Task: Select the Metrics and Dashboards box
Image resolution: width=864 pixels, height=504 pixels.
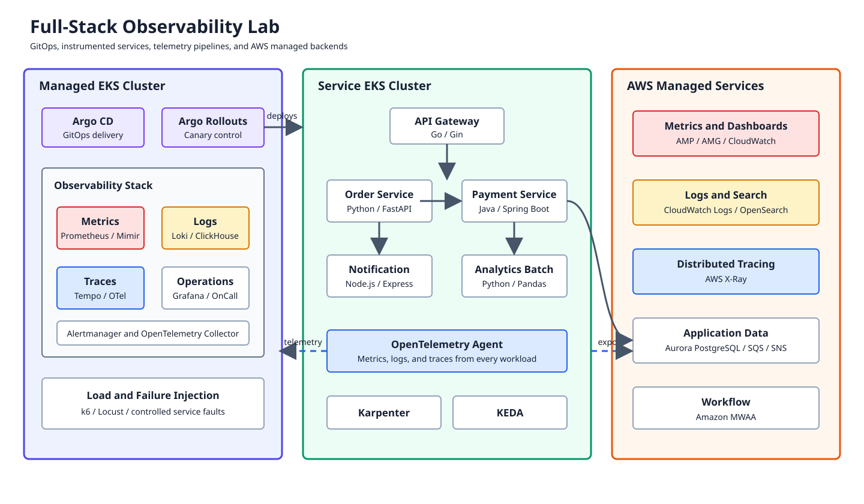Action: click(x=726, y=133)
